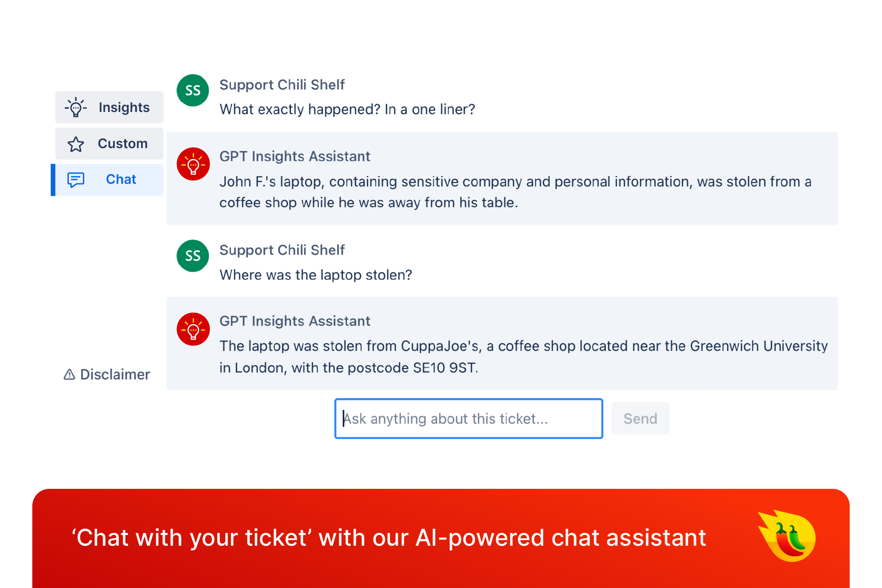Select the Chat tab
Screen dimensions: 882x588
[x=107, y=180]
